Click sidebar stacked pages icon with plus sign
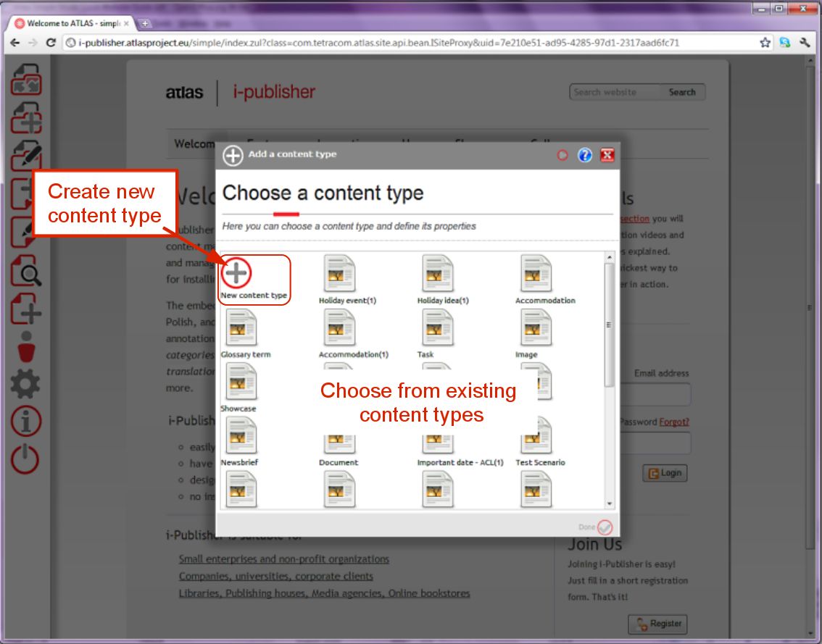 click(x=27, y=118)
